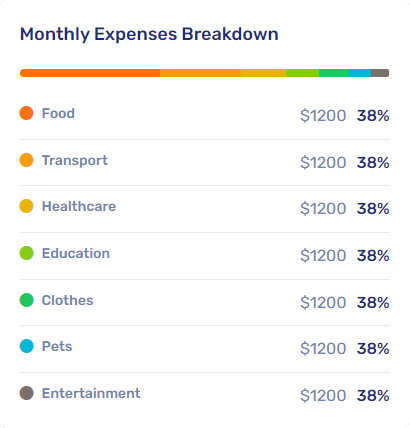The height and width of the screenshot is (428, 410).
Task: Select the Clothes category label
Action: [x=67, y=300]
